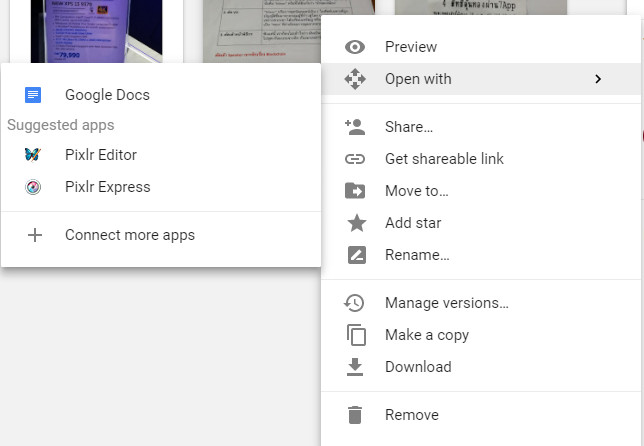Open the file with Google Docs
This screenshot has width=644, height=446.
[x=161, y=95]
